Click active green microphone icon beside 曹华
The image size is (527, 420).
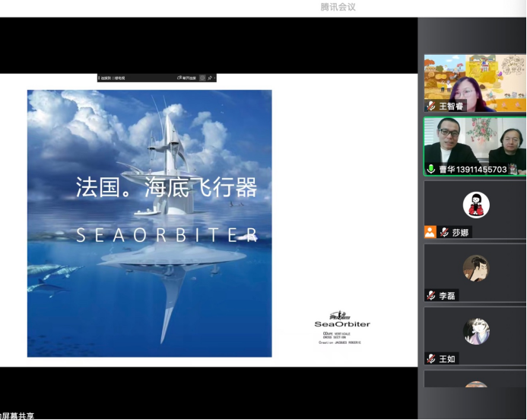click(x=431, y=169)
